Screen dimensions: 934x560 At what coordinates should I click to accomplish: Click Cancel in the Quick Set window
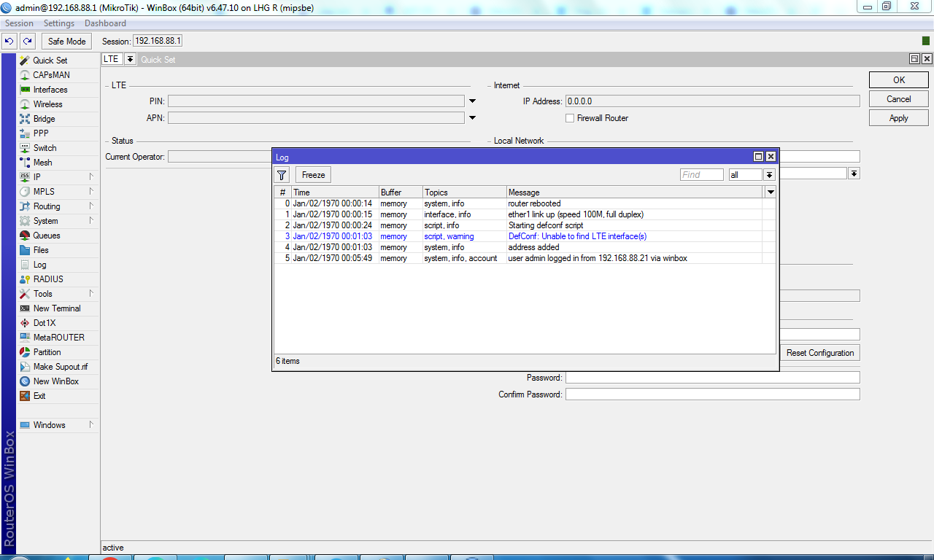pyautogui.click(x=899, y=99)
